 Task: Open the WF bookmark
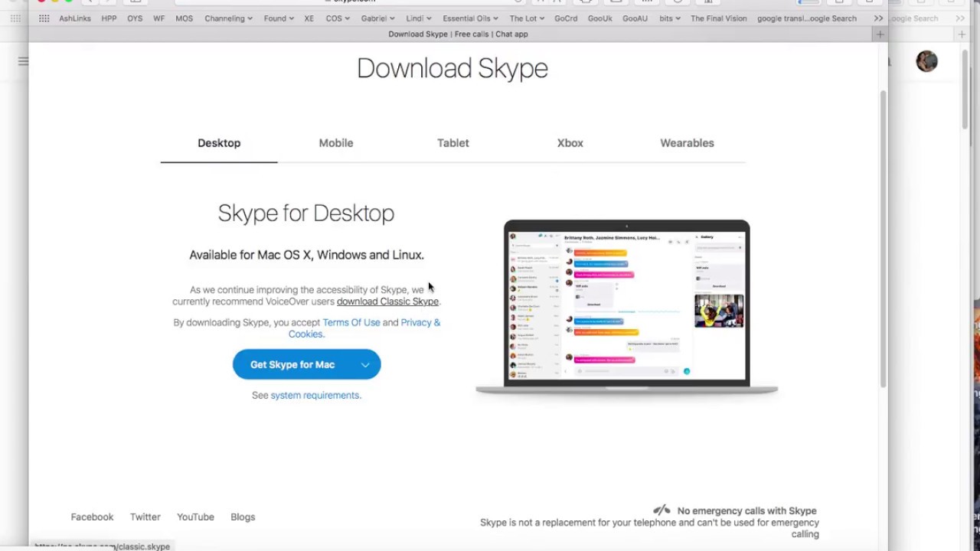click(158, 18)
